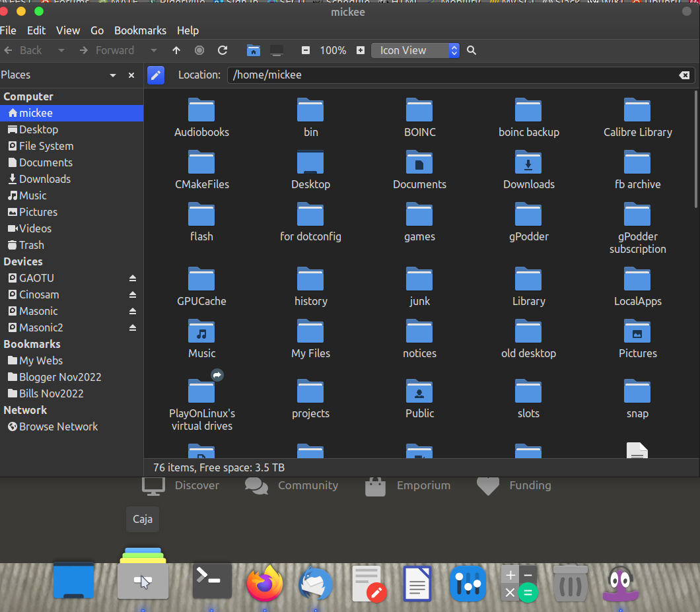Open the home folder toolbar icon
Image resolution: width=700 pixels, height=612 pixels.
point(254,50)
